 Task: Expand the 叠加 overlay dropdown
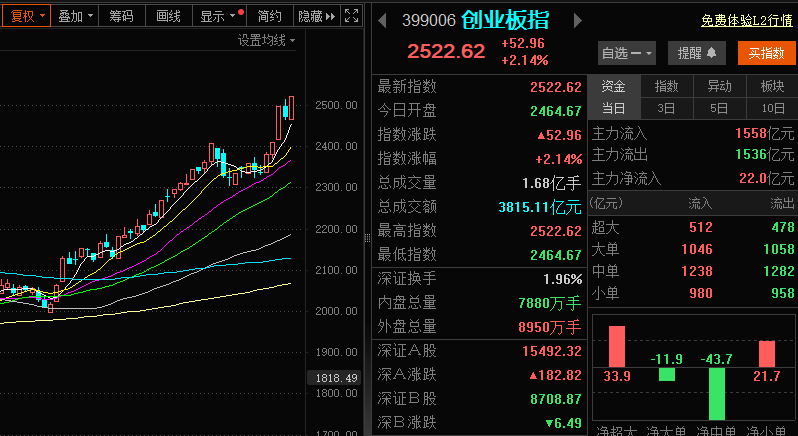point(76,16)
